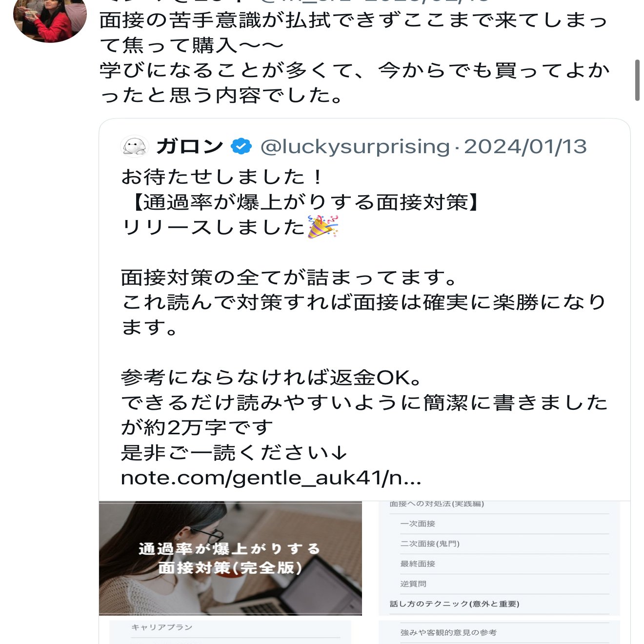The image size is (644, 644).
Task: Select the 最終面接 contents entry
Action: tap(418, 563)
